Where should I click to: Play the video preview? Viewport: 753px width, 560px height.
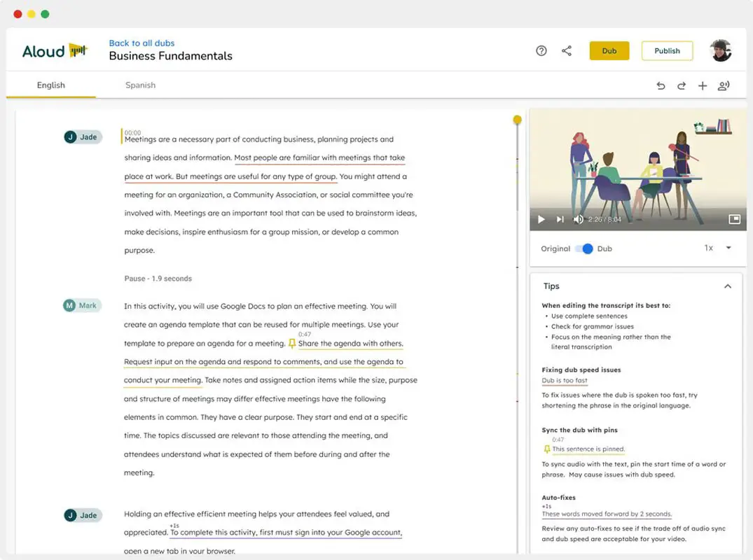(x=541, y=219)
